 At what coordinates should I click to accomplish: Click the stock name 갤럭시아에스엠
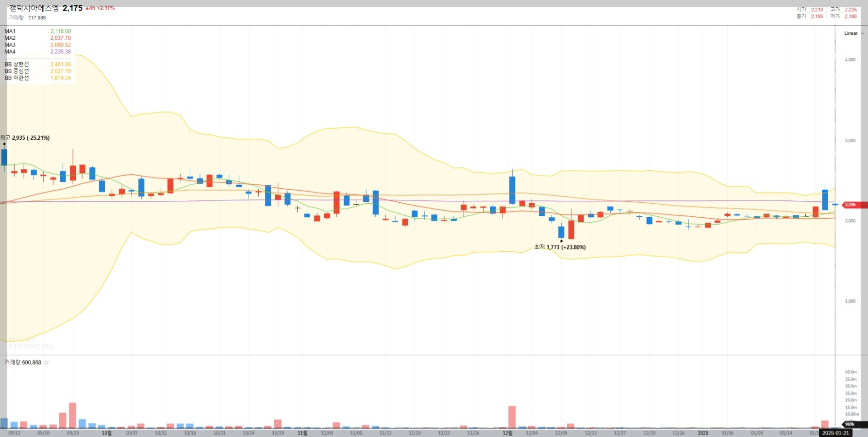[34, 8]
